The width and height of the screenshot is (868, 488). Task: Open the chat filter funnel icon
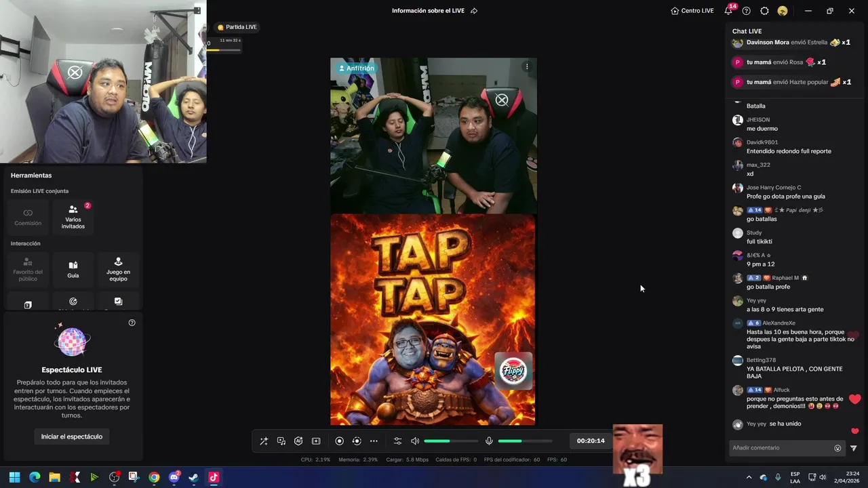[854, 448]
